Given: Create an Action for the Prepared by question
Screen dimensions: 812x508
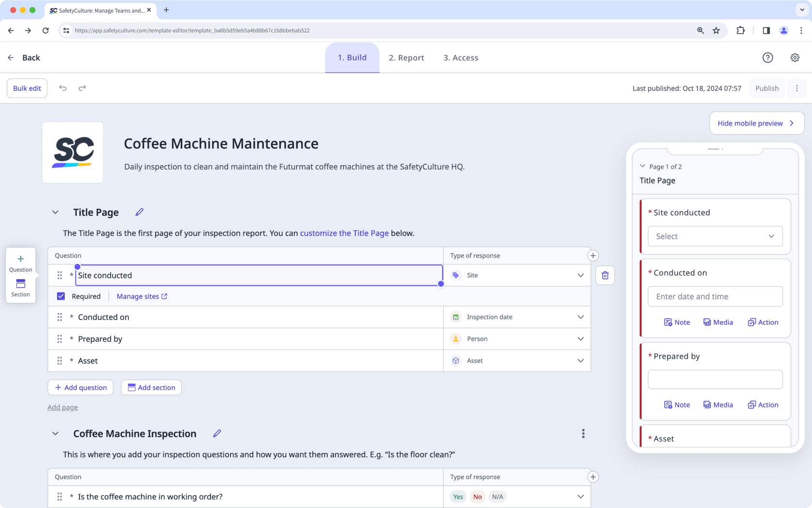Looking at the screenshot, I should tap(763, 405).
